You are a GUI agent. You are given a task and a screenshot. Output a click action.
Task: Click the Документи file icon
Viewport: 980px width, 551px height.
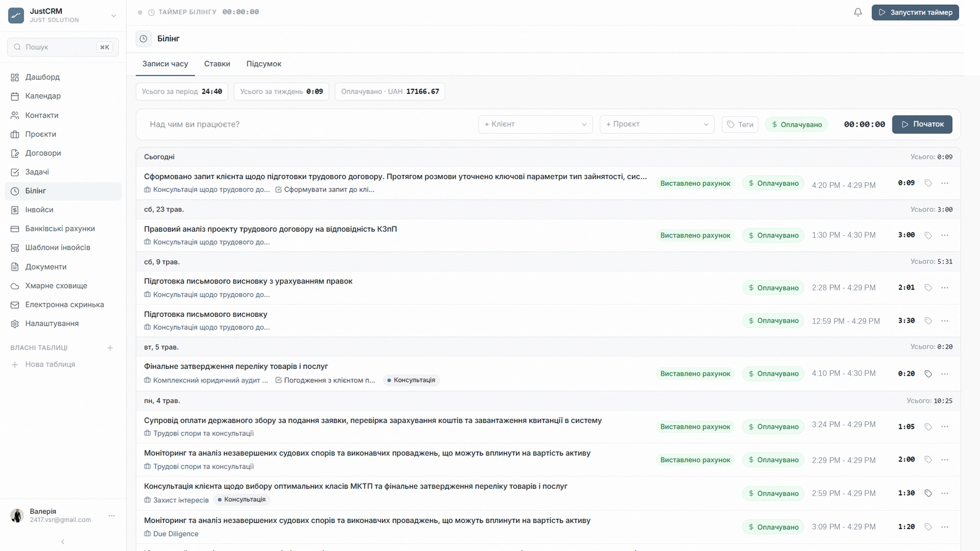coord(15,267)
